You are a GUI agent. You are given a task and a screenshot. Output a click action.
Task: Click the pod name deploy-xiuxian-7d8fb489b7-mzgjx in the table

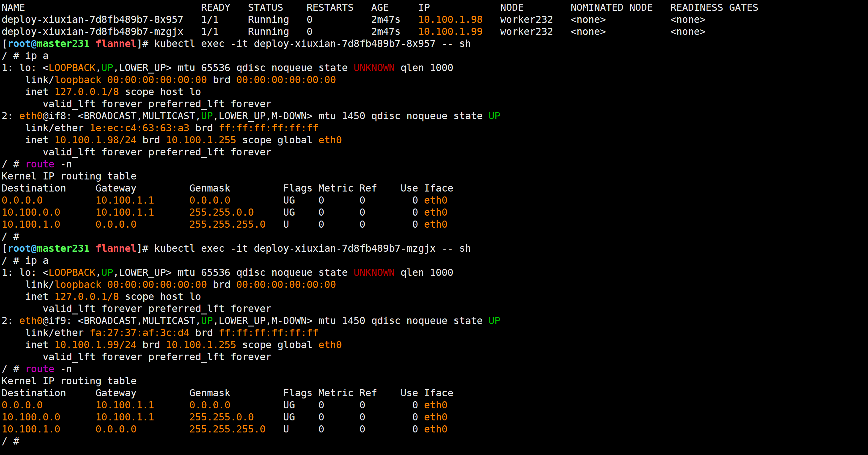coord(92,32)
